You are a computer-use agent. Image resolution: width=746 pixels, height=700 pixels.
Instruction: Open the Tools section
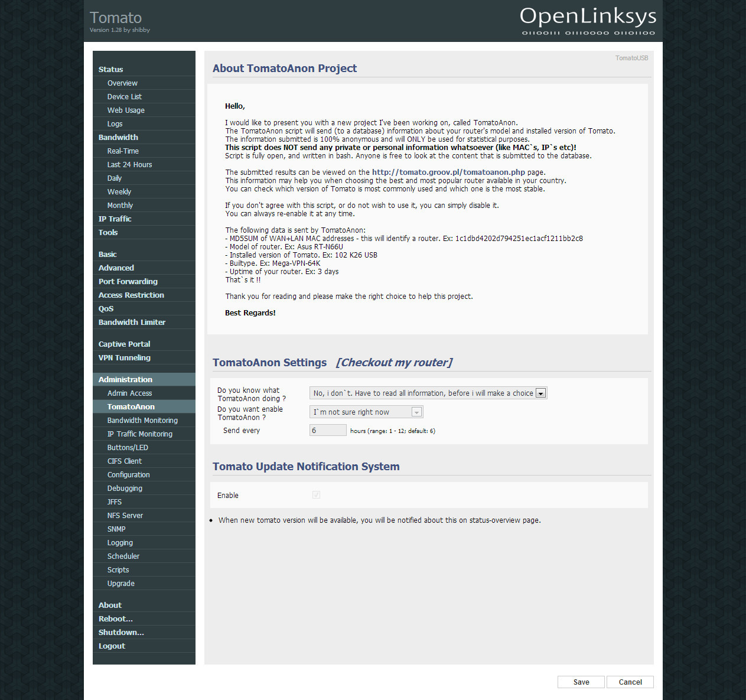click(x=144, y=233)
